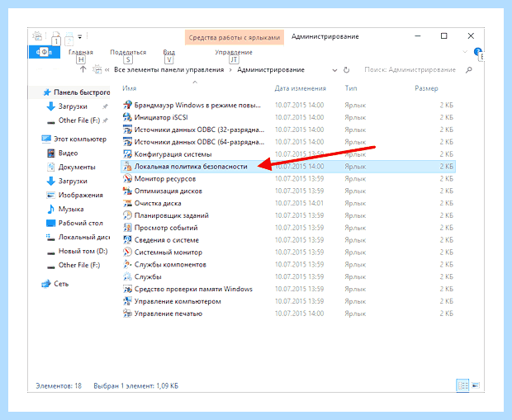Sort by Дата изменения column header

[301, 88]
